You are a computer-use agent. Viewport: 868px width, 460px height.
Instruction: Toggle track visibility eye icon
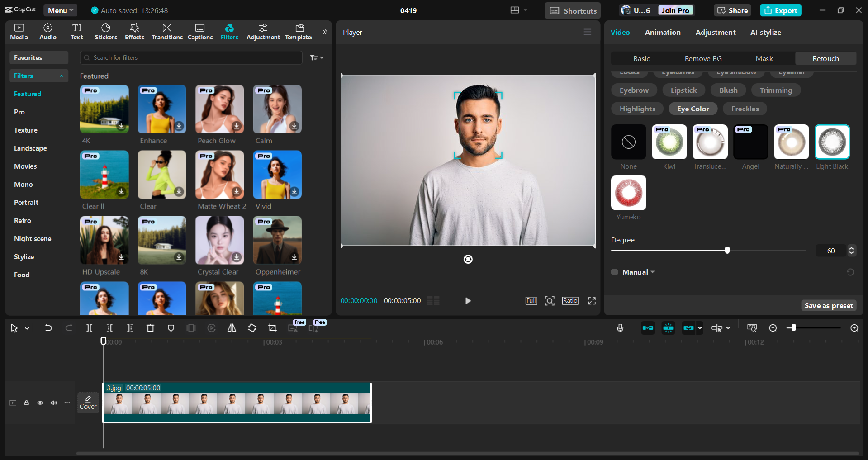click(40, 403)
